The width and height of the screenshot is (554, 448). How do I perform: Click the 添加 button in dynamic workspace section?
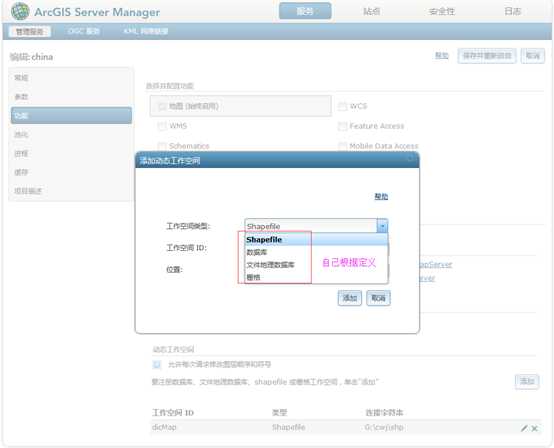pos(527,381)
